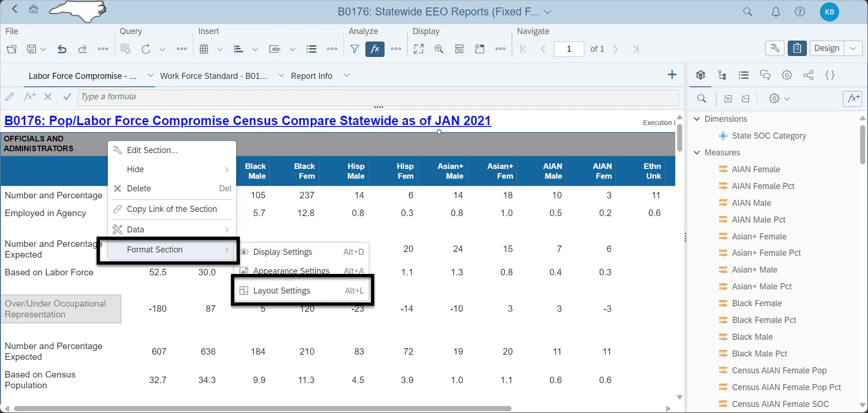
Task: Click the Type a formula input field
Action: click(378, 97)
